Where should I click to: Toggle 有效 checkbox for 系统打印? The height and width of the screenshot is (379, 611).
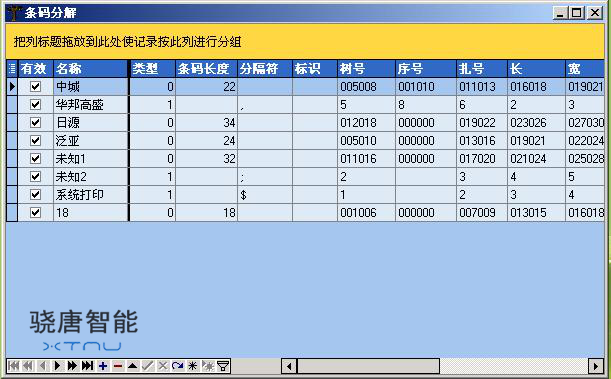click(x=35, y=194)
